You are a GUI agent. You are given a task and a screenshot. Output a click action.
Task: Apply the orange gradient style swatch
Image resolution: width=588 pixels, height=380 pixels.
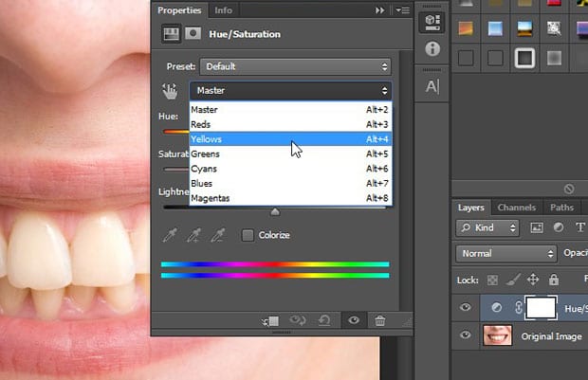coord(466,28)
